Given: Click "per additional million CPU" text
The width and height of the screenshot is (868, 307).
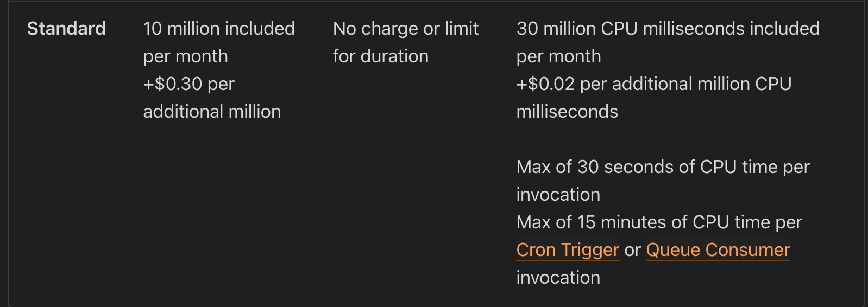Looking at the screenshot, I should click(685, 84).
